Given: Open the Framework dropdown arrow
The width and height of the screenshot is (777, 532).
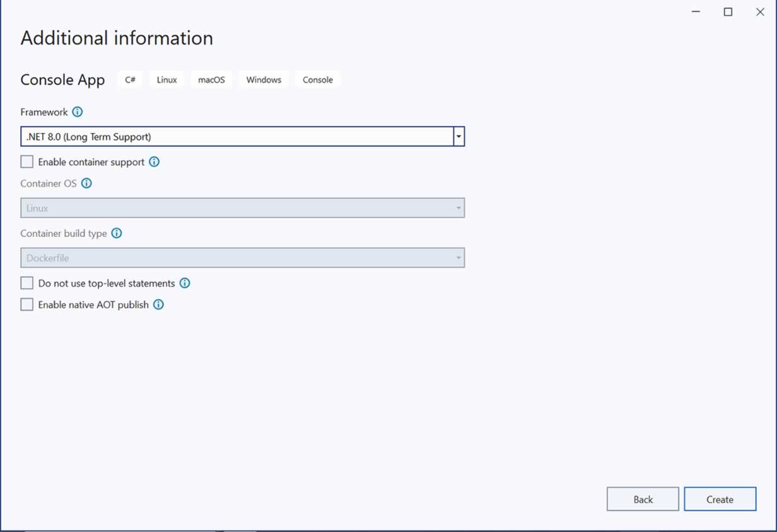Looking at the screenshot, I should click(459, 137).
